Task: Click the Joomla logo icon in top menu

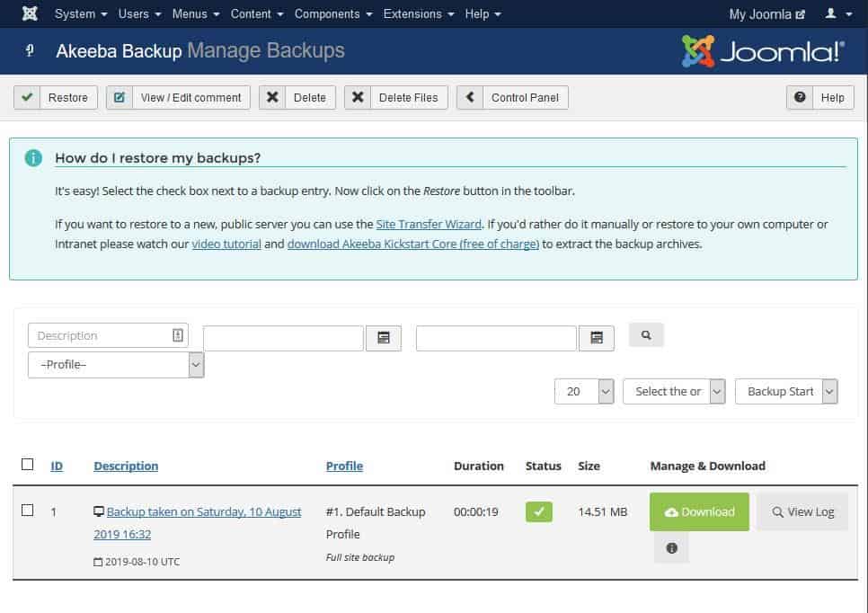Action: tap(30, 13)
